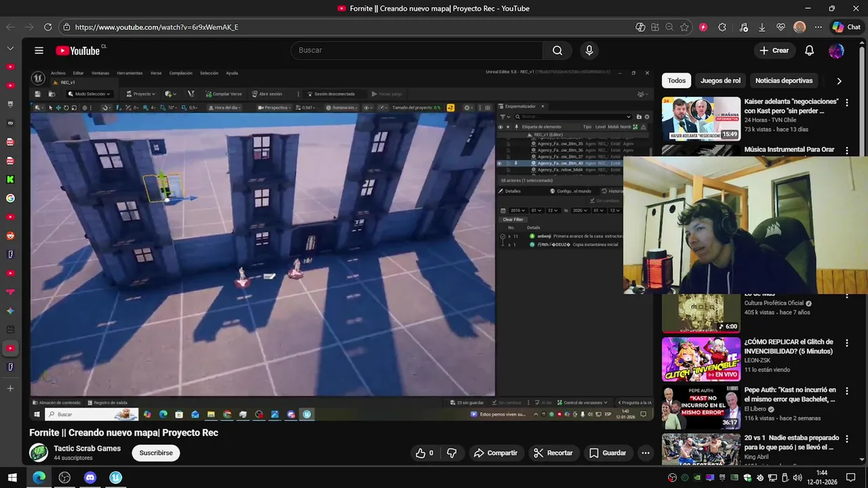This screenshot has width=868, height=488.
Task: Open the Hora del día dropdown
Action: tap(224, 108)
